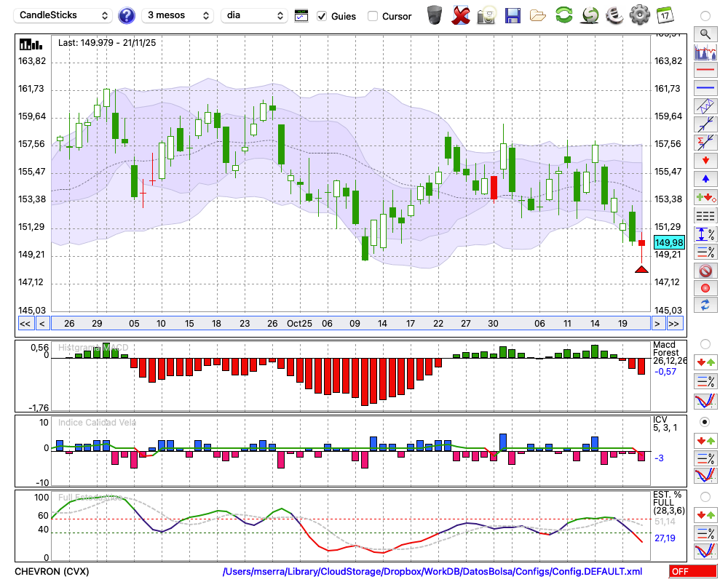Click the blue up arrow marker tool
Image resolution: width=728 pixels, height=582 pixels.
pos(705,178)
